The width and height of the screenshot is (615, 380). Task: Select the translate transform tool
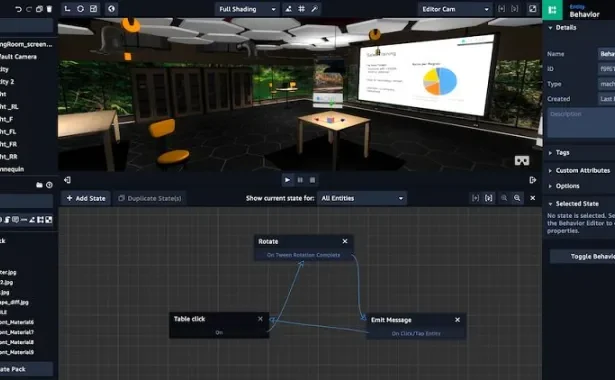pyautogui.click(x=67, y=9)
